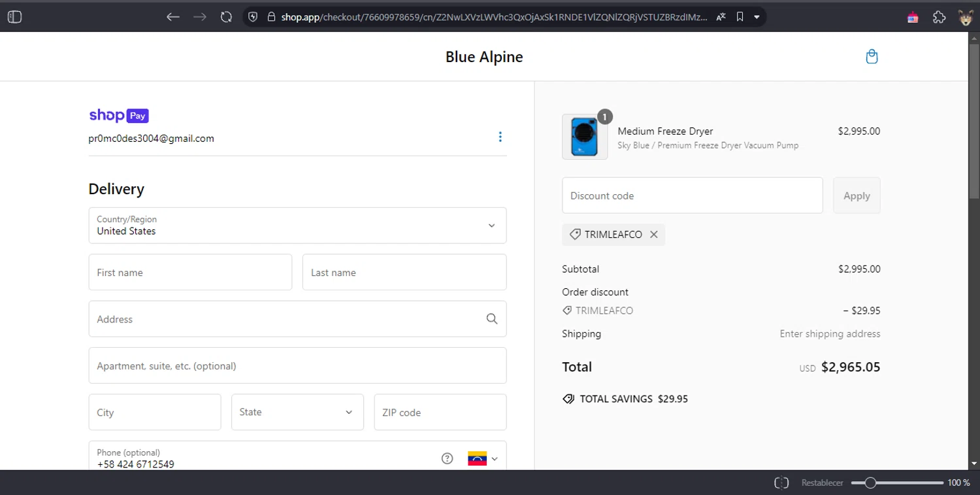Viewport: 980px width, 495px height.
Task: Click the 'Medium Freeze Dryer' product name
Action: (665, 131)
